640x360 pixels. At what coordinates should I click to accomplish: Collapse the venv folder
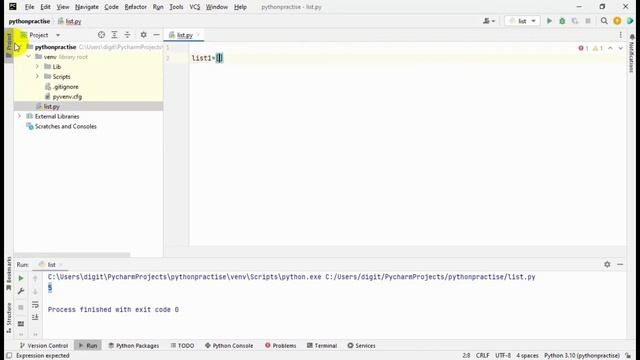(28, 57)
